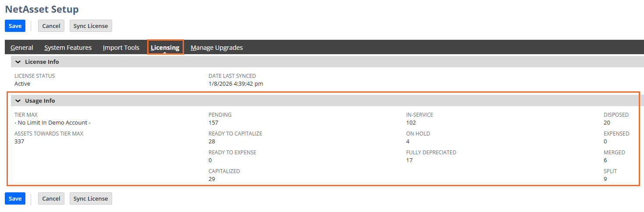Click Sync License beneath Usage Info section

91,198
